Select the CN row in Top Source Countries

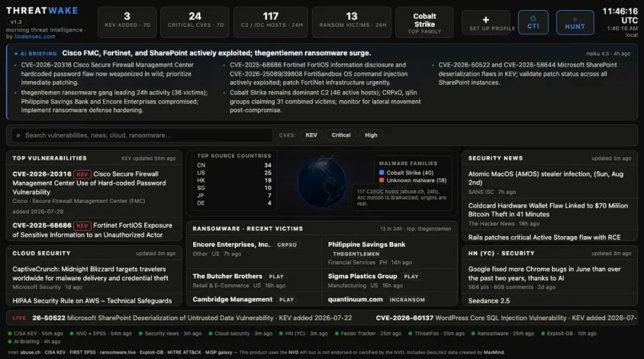coord(234,165)
